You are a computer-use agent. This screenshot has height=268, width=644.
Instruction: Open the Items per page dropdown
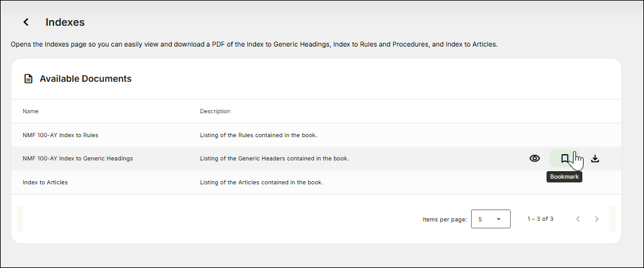[491, 219]
